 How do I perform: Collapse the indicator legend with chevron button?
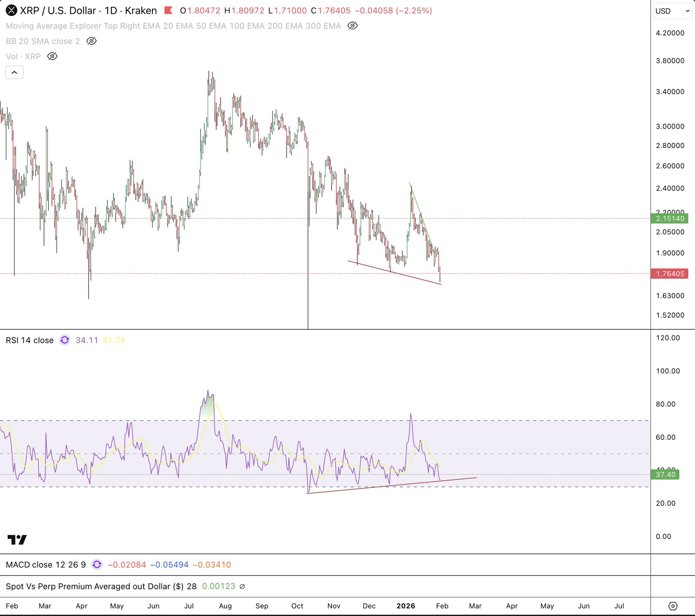pos(14,72)
